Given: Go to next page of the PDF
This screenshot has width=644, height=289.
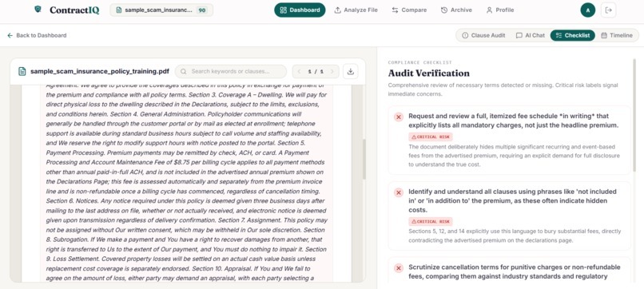Looking at the screenshot, I should tap(332, 71).
